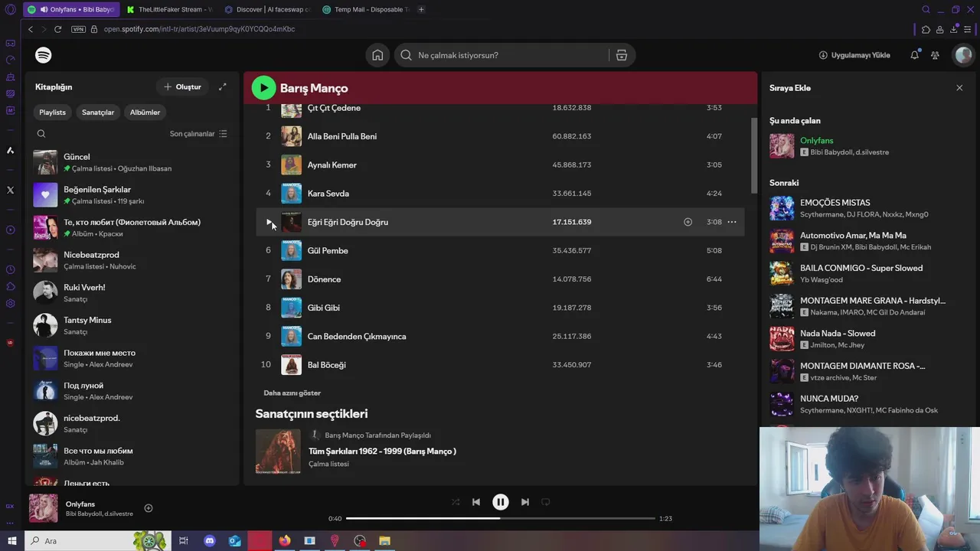Go back in browser history

(31, 29)
